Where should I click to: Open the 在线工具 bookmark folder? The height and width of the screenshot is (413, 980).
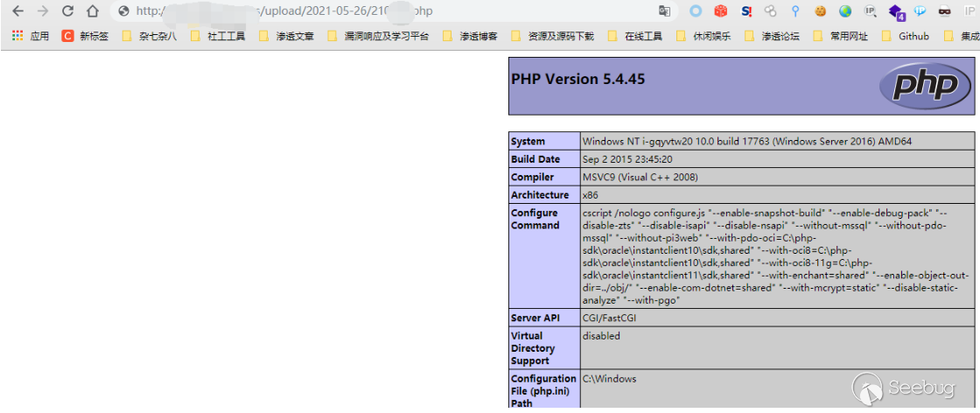635,36
